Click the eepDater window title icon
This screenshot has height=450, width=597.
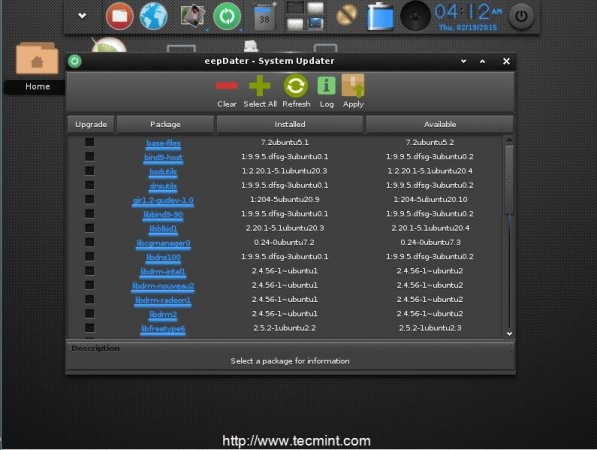(75, 61)
